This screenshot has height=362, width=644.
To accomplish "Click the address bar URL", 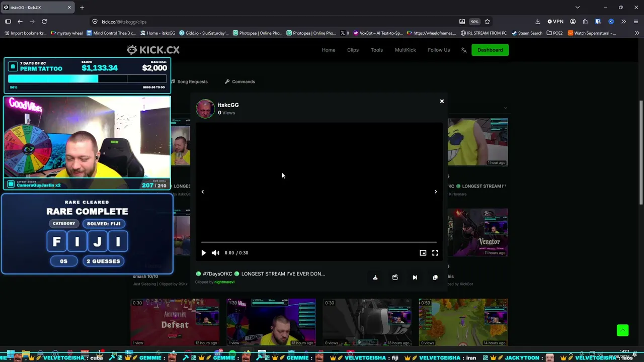I will (x=124, y=22).
